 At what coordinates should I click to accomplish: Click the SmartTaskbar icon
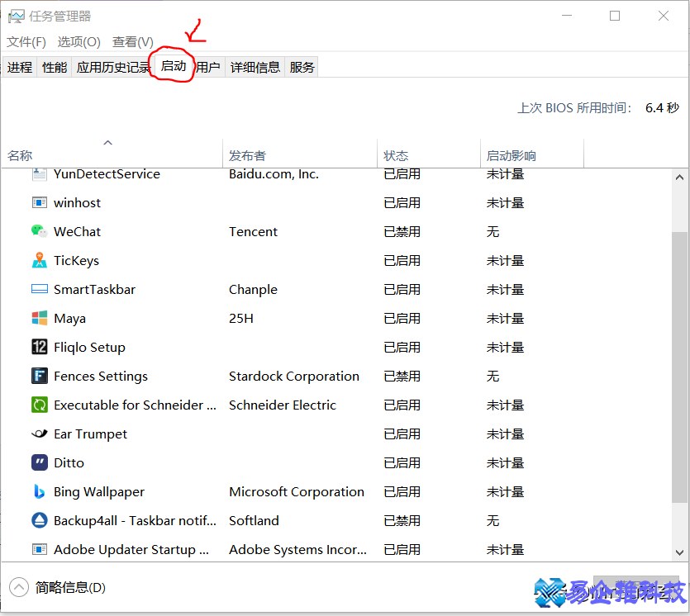(x=40, y=290)
